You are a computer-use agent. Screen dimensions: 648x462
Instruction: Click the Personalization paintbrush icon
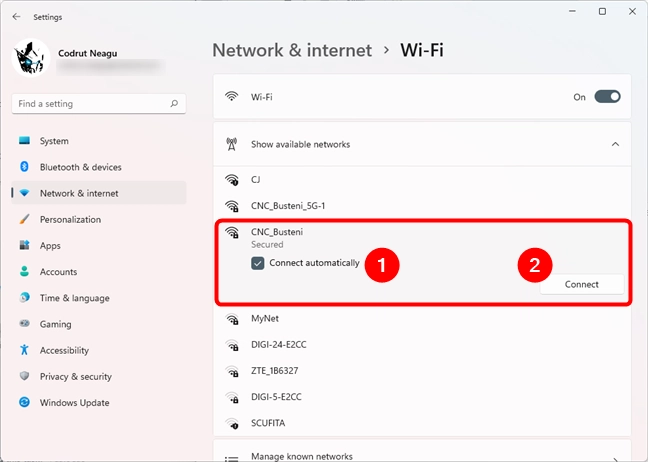coord(24,219)
